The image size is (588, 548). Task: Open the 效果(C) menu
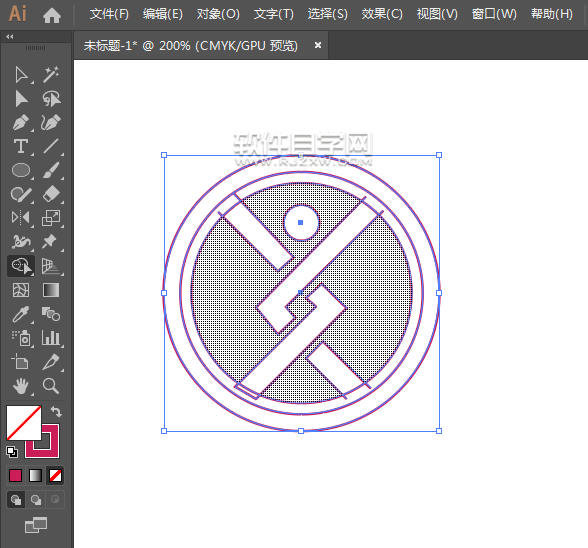[382, 15]
